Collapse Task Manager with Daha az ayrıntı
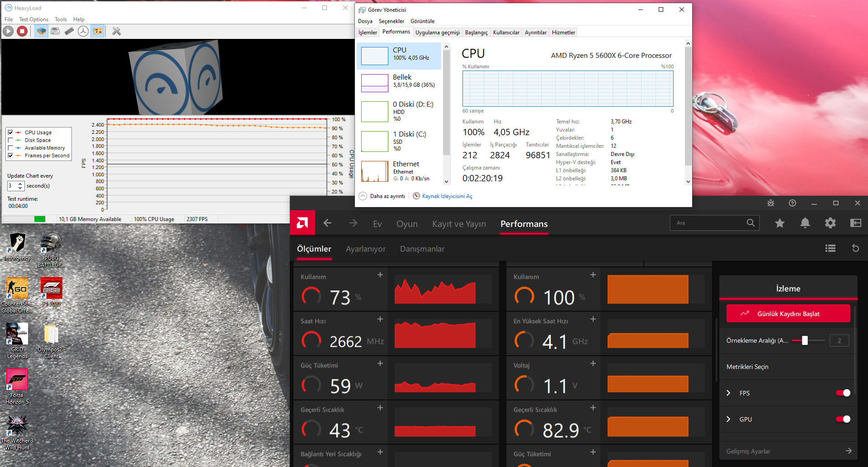Image resolution: width=868 pixels, height=467 pixels. pyautogui.click(x=382, y=196)
